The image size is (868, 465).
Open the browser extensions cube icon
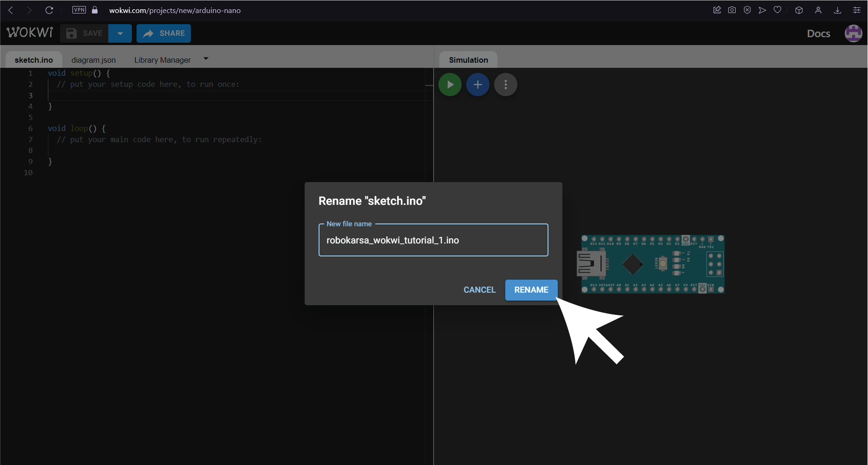pyautogui.click(x=799, y=10)
